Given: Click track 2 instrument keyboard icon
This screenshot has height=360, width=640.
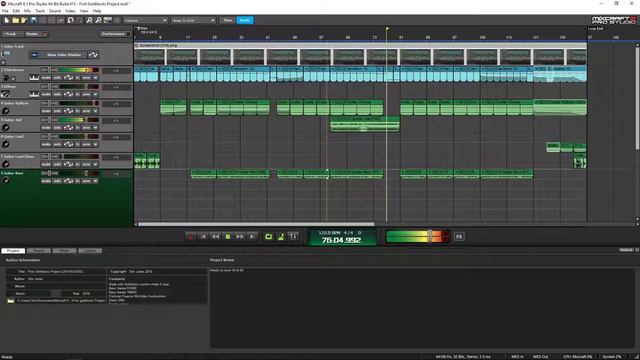Looking at the screenshot, I should point(34,78).
